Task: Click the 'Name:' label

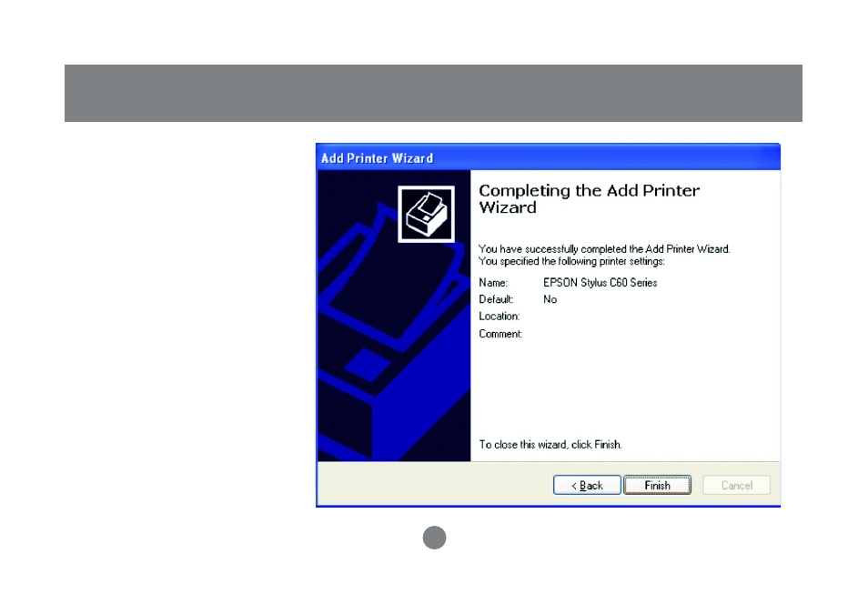Action: 493,282
